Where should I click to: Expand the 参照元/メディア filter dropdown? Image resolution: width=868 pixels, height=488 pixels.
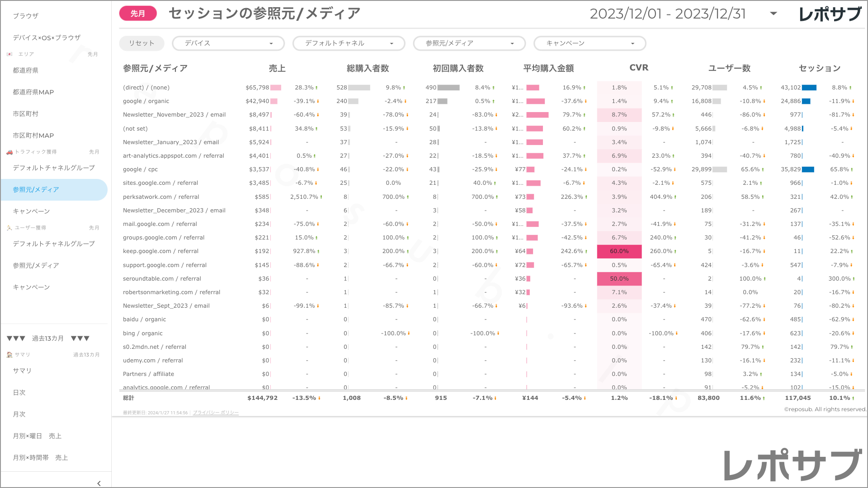tap(469, 43)
